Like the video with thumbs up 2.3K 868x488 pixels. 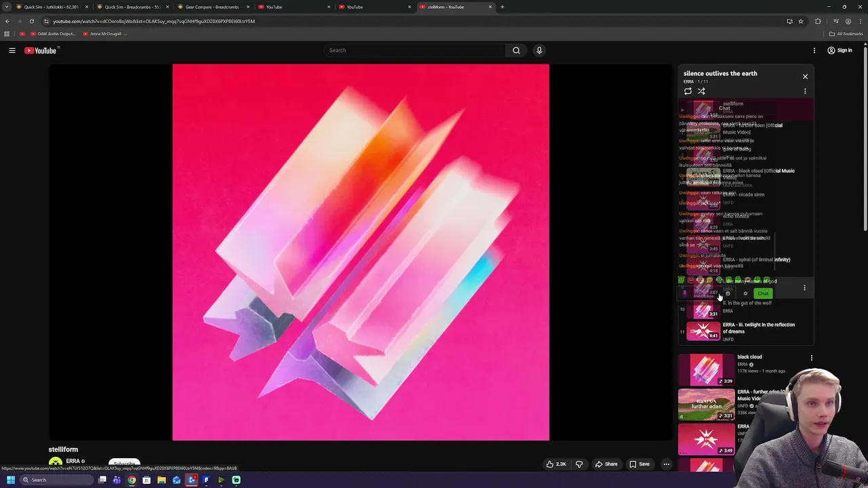click(x=556, y=464)
